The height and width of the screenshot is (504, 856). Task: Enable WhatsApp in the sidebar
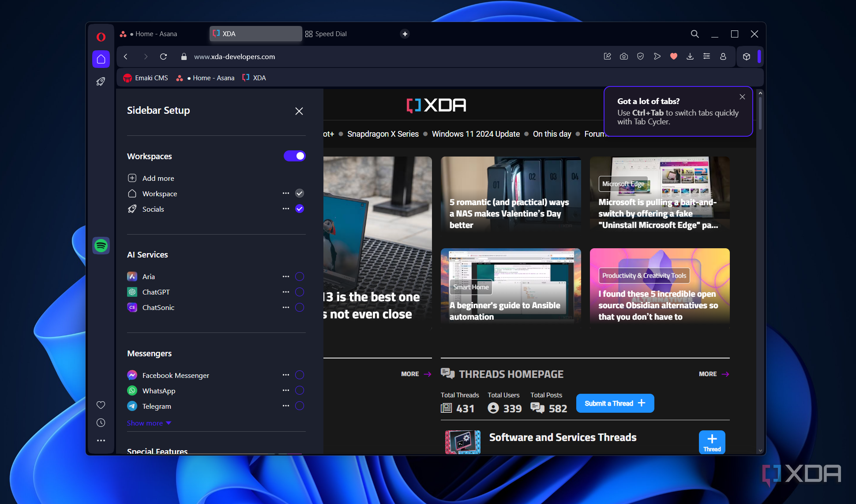[300, 390]
